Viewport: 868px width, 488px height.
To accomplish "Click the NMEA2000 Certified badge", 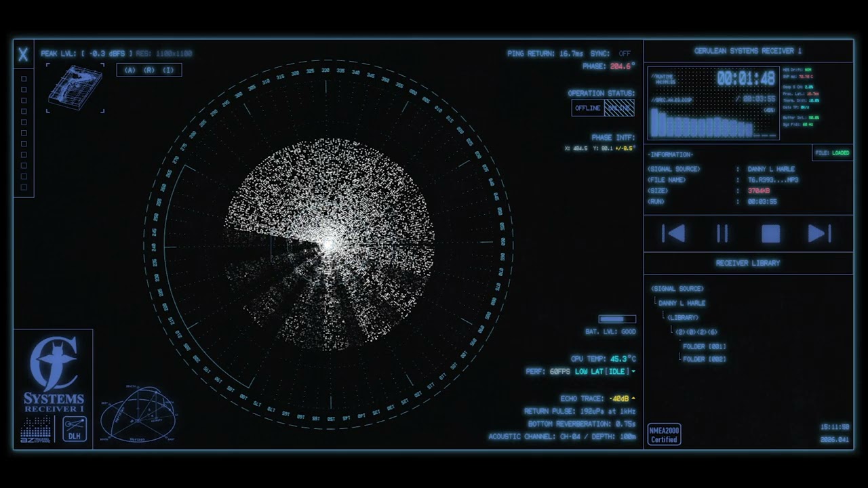I will [664, 434].
